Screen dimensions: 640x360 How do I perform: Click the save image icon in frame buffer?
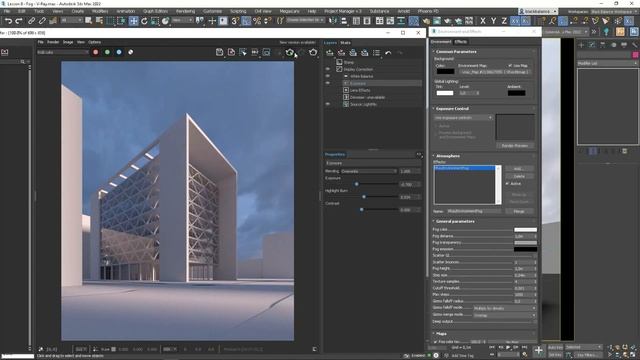[220, 52]
